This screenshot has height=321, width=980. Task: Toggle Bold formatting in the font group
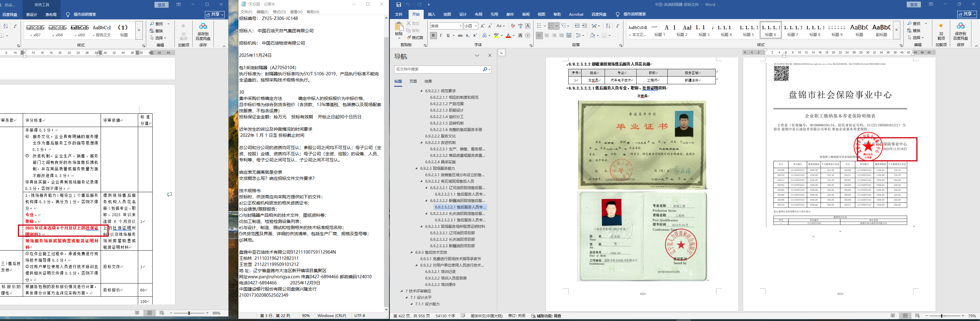pyautogui.click(x=433, y=35)
